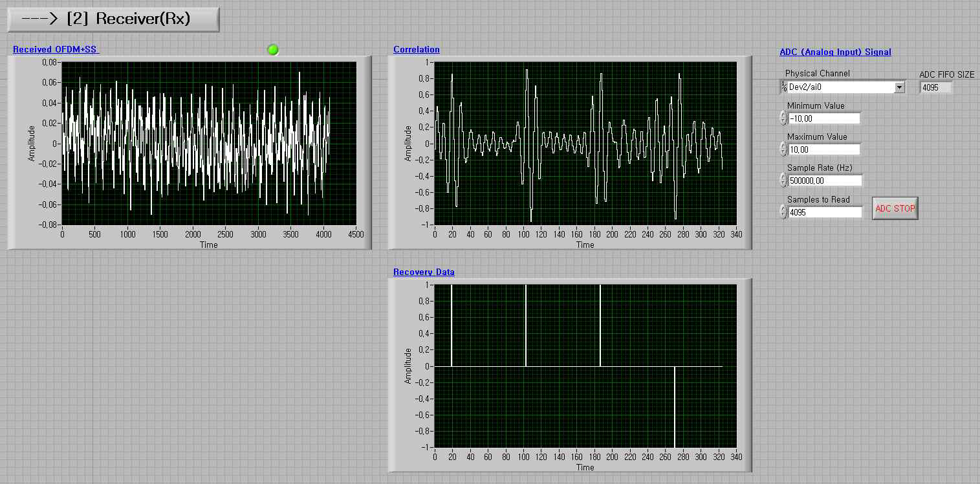Image resolution: width=980 pixels, height=484 pixels.
Task: Click the Received OFDM+SS waveform plot area
Action: click(209, 144)
